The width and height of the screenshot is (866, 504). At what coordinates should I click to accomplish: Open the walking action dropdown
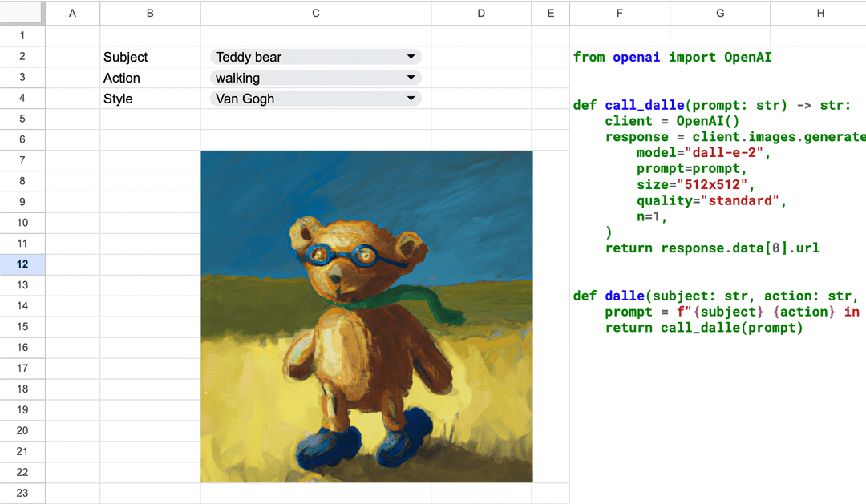[x=315, y=78]
